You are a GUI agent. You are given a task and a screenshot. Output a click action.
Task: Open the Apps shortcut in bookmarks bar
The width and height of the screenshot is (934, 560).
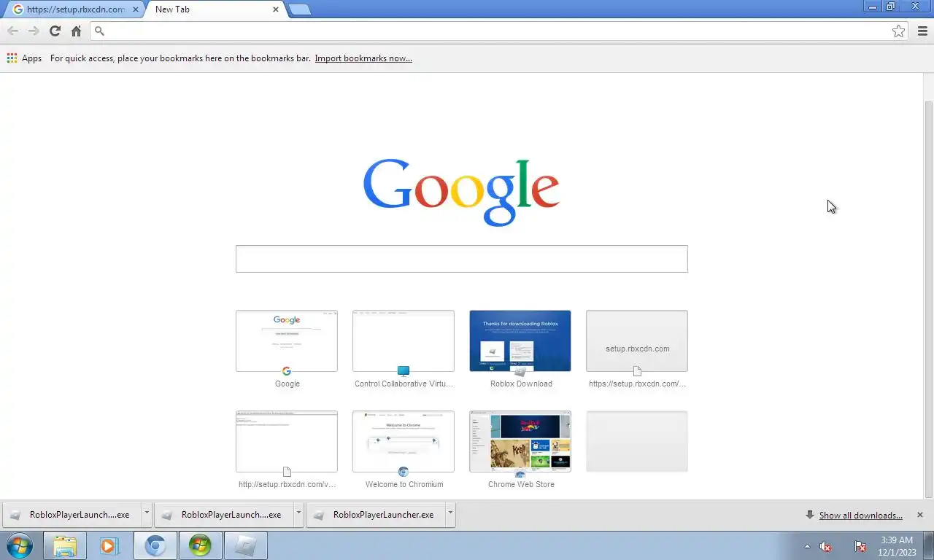coord(24,58)
